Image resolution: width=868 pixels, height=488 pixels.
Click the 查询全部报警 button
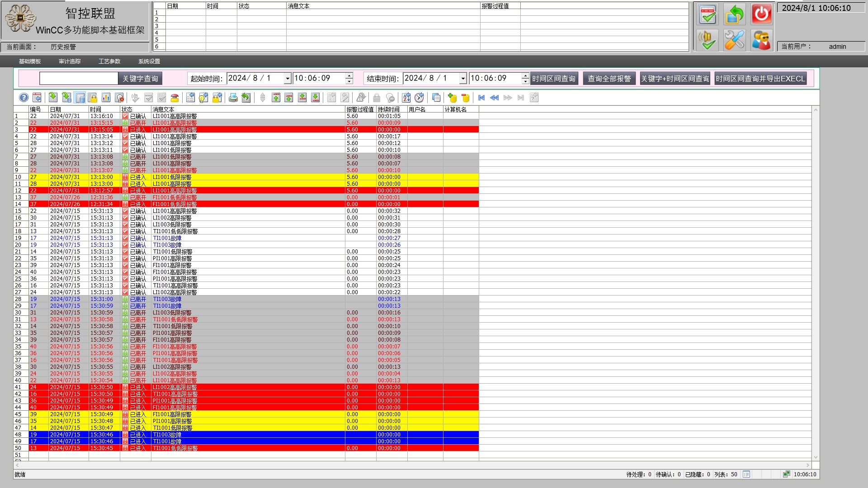click(x=609, y=79)
